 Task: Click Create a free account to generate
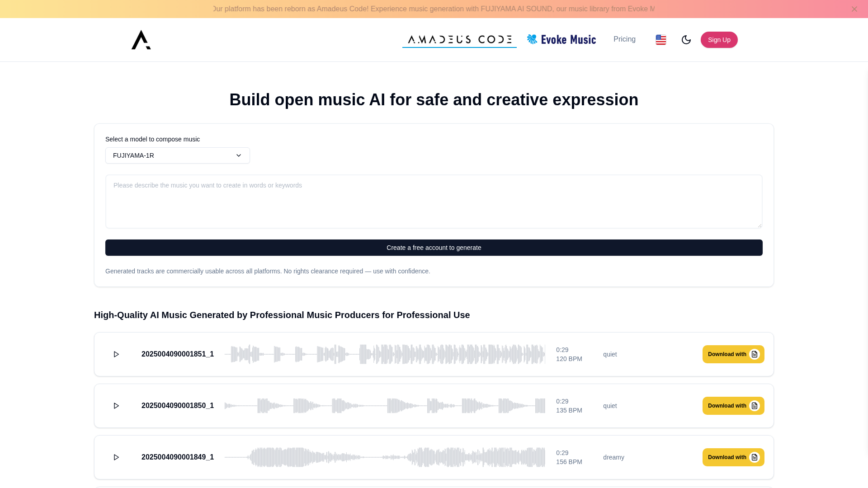[434, 248]
